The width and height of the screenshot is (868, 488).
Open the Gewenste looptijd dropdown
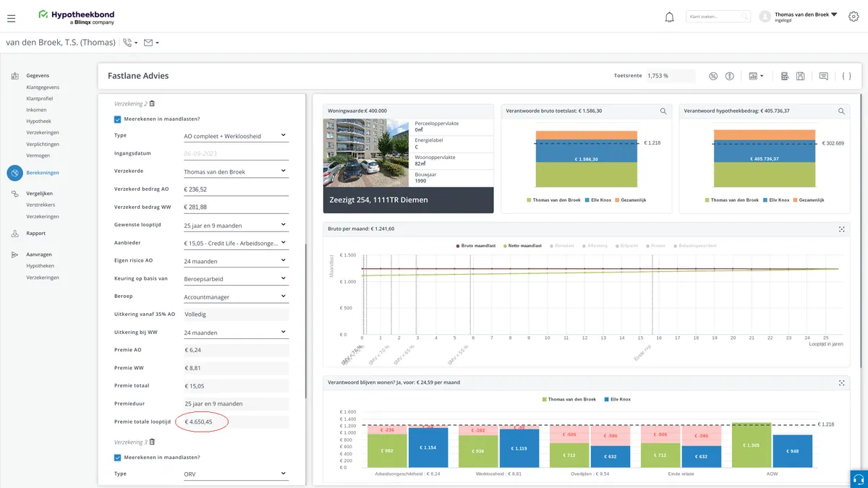(x=235, y=226)
